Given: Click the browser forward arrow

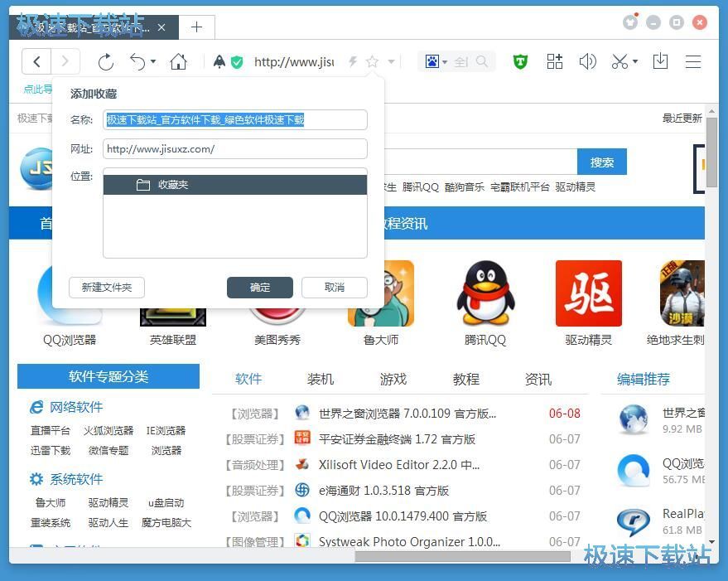Looking at the screenshot, I should [65, 61].
